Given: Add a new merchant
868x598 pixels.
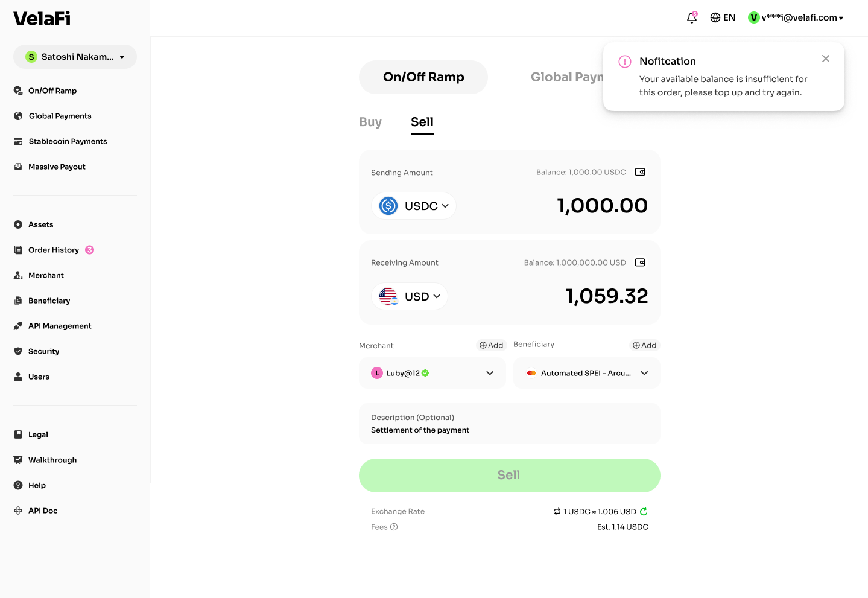Looking at the screenshot, I should tap(491, 345).
